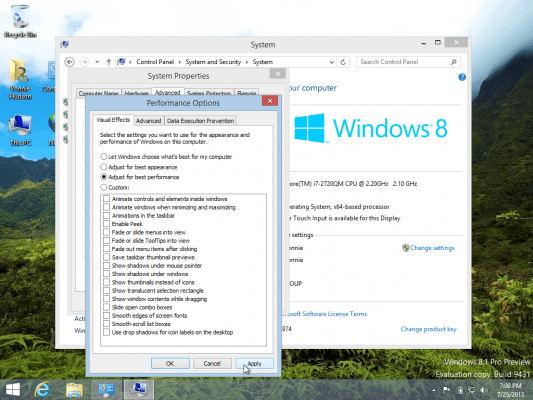Click the Forward arrow in System window

(84, 62)
